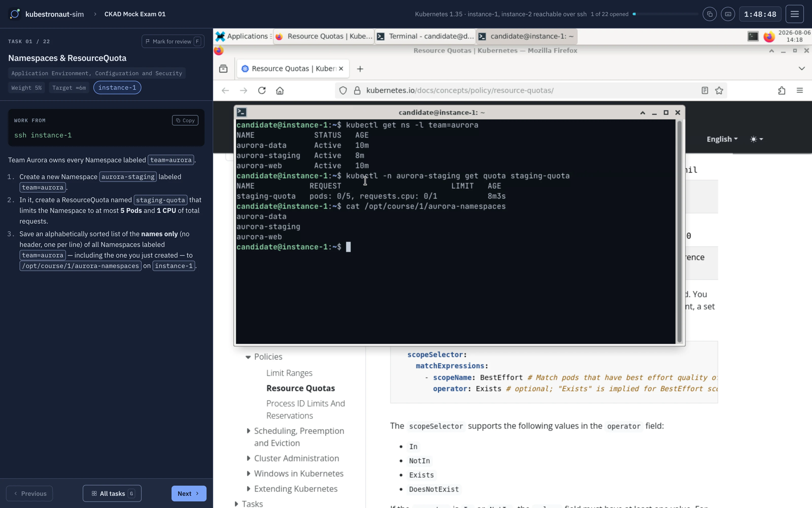Click the exam progress bar in header
Image resolution: width=812 pixels, height=508 pixels.
[x=665, y=14]
